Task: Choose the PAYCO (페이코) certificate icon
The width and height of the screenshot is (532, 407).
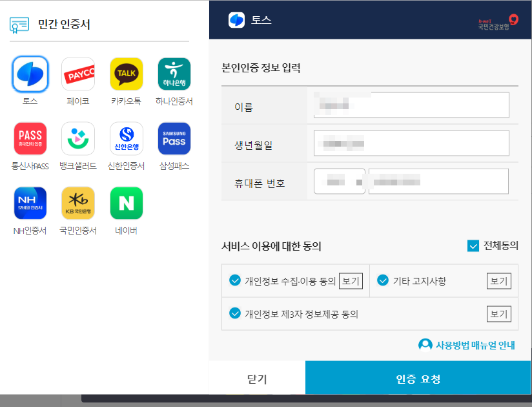Action: [x=78, y=74]
